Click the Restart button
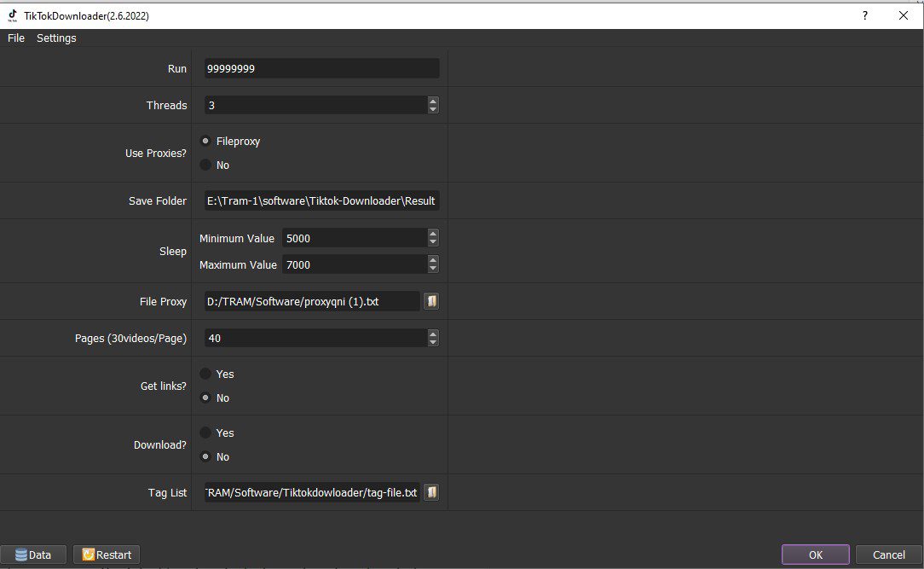Screen dimensions: 924x569 pos(107,554)
